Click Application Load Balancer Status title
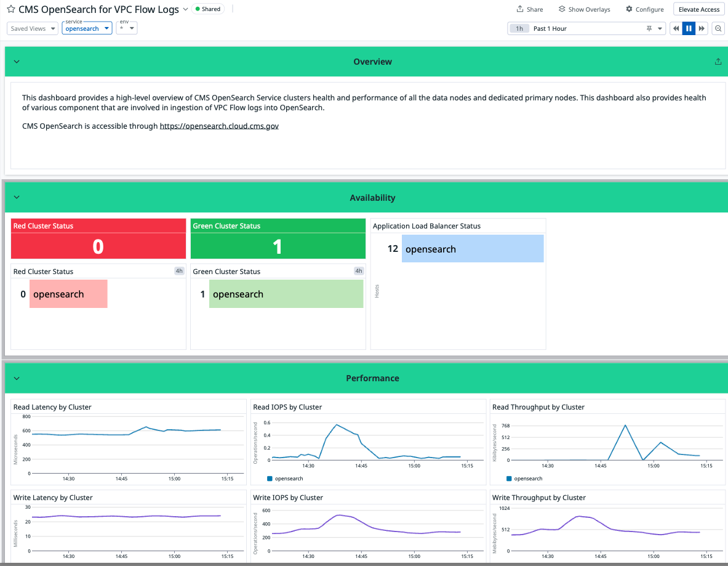This screenshot has height=566, width=728. coord(426,226)
